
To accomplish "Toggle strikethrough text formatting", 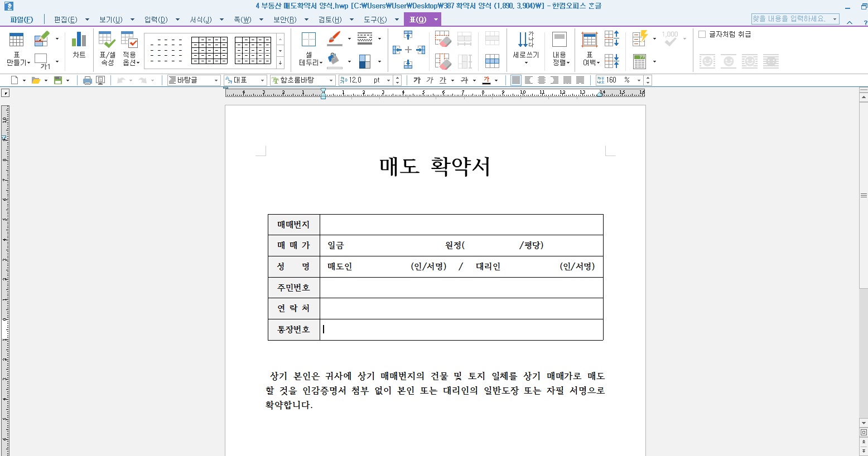I will pos(464,80).
